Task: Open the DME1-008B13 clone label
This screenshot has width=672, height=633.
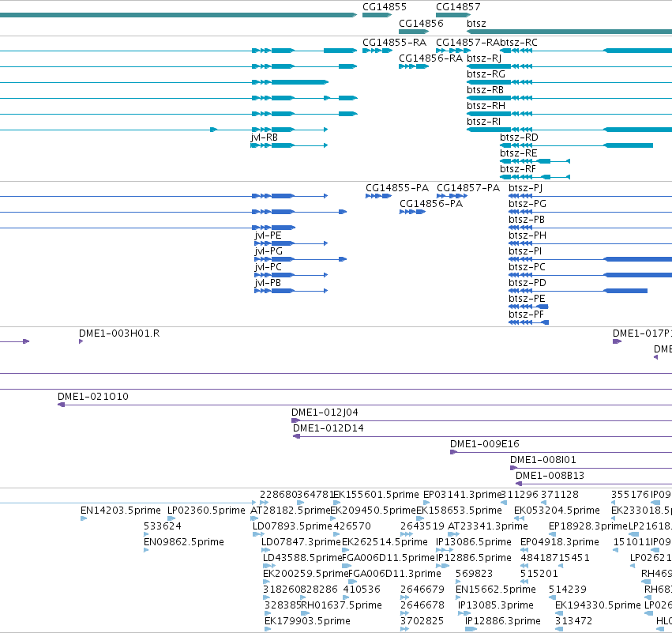Action: pyautogui.click(x=550, y=476)
